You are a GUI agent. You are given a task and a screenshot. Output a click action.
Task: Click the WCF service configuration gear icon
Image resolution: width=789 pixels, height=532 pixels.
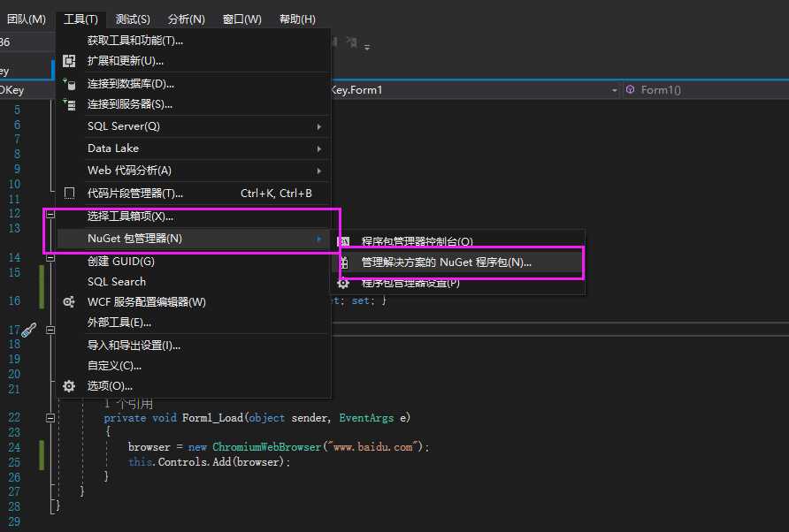click(x=69, y=301)
